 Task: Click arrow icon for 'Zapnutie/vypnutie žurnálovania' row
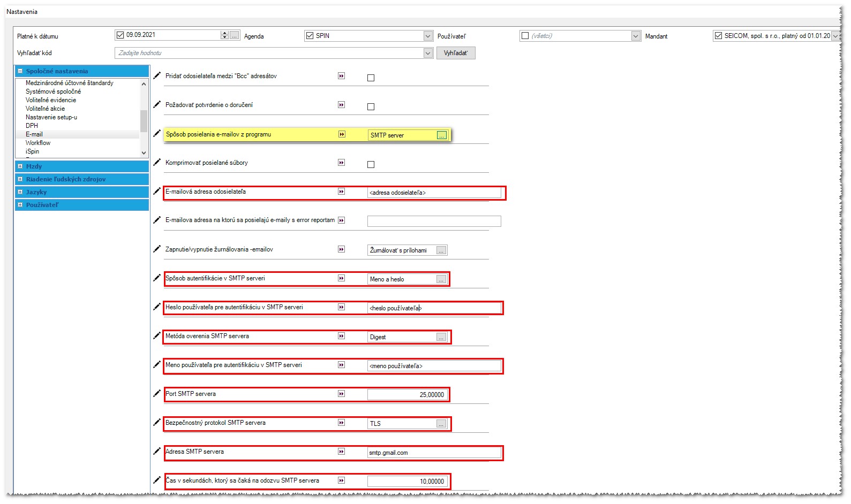pyautogui.click(x=341, y=249)
